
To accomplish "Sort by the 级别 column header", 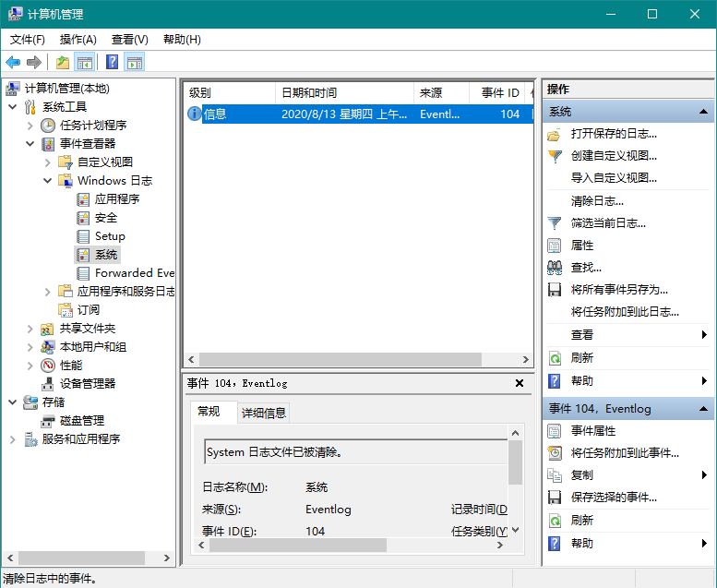I will [230, 93].
